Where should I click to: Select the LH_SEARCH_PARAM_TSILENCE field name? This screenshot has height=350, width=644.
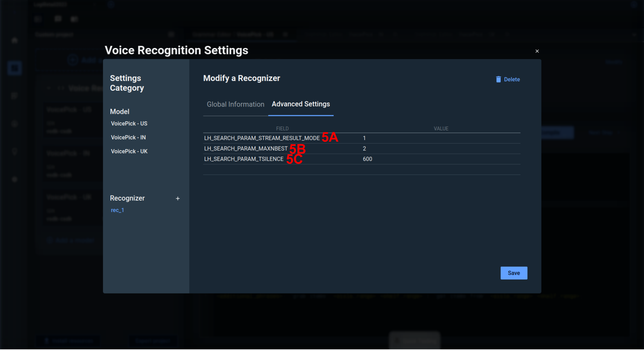(243, 159)
